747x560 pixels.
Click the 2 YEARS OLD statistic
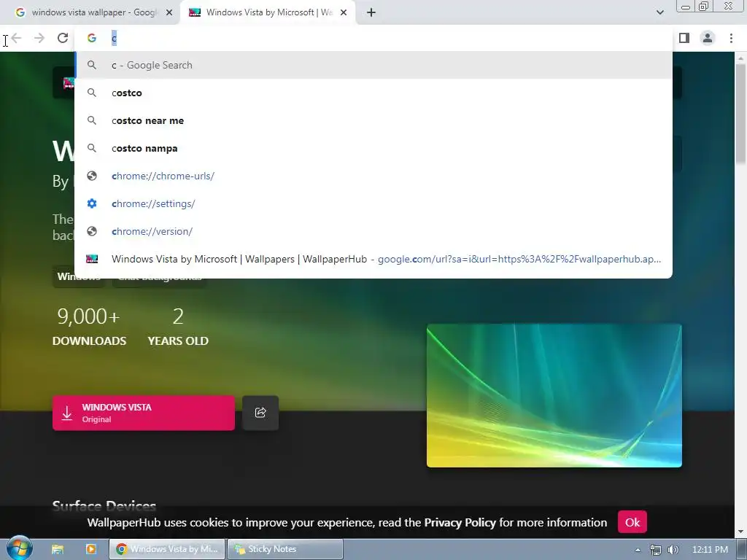coord(178,326)
